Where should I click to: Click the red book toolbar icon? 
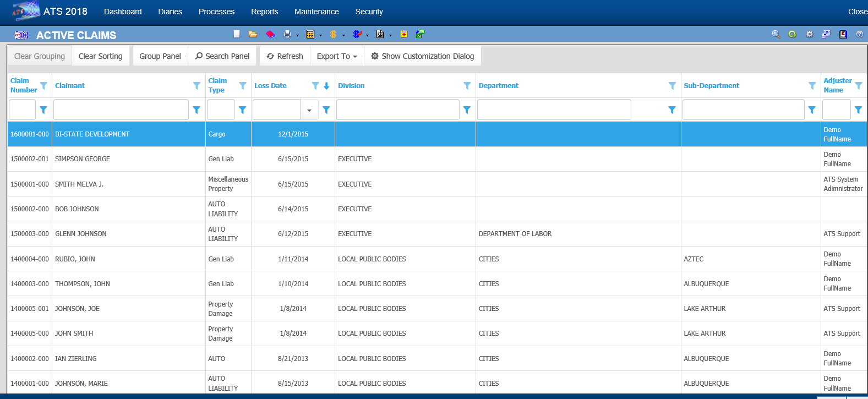270,34
